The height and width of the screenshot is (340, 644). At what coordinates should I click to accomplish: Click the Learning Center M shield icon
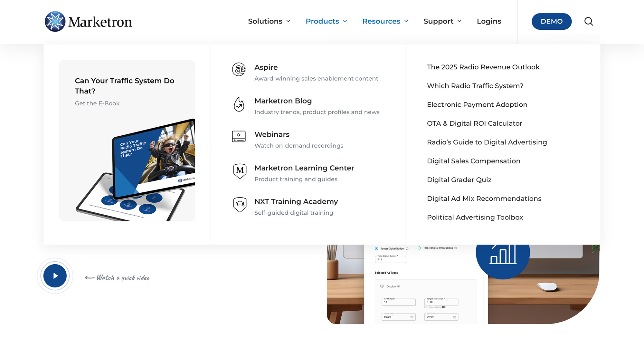240,171
